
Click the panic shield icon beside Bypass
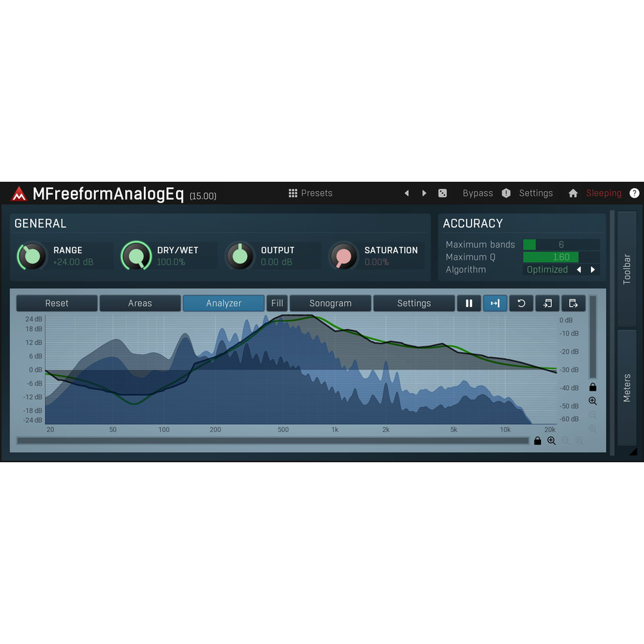506,193
